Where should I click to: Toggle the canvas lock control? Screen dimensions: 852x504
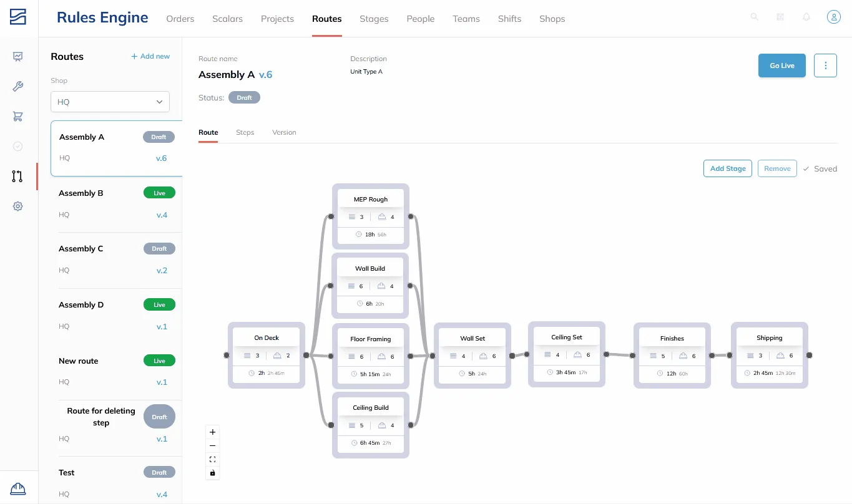tap(212, 473)
